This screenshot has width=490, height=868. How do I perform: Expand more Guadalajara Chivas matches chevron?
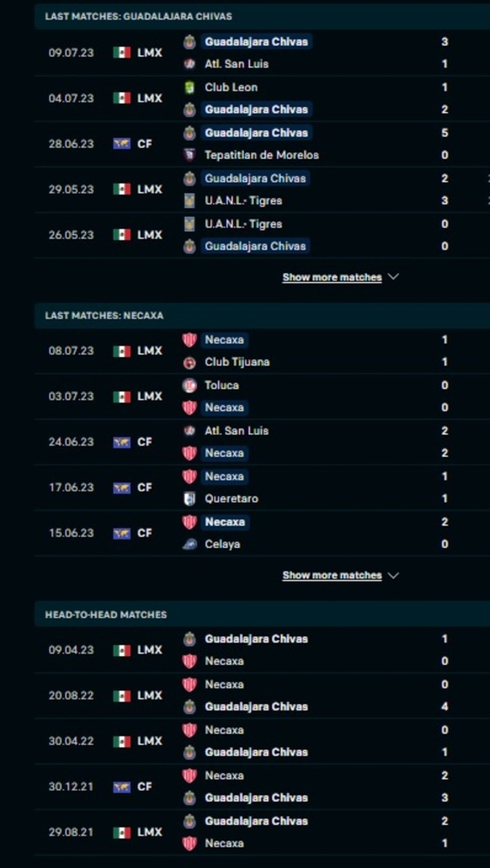(393, 277)
